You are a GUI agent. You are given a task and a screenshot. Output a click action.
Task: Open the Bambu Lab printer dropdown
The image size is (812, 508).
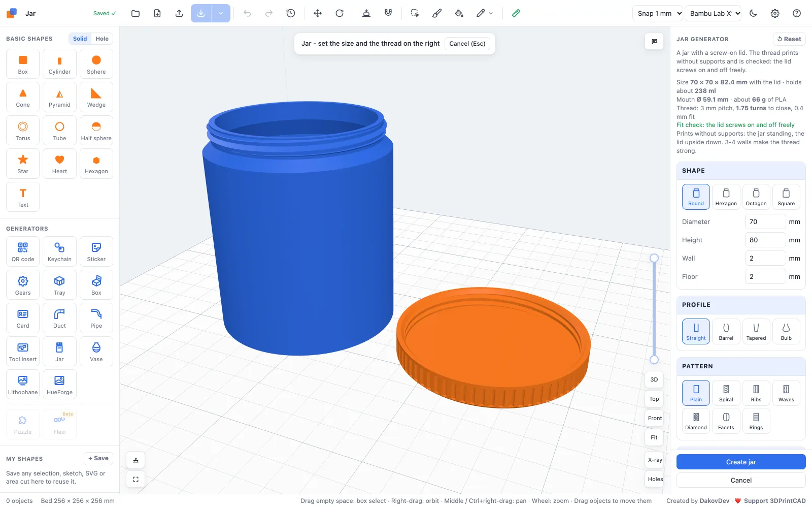[x=713, y=13]
